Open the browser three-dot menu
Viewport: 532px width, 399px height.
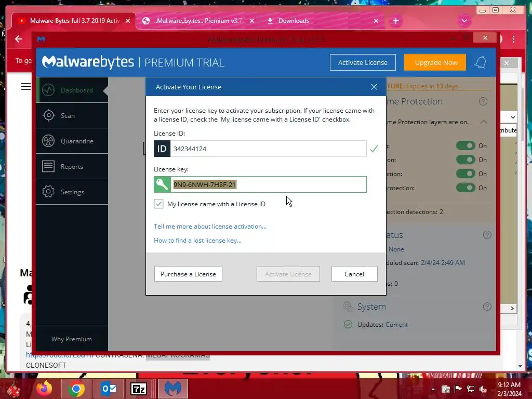click(x=513, y=39)
